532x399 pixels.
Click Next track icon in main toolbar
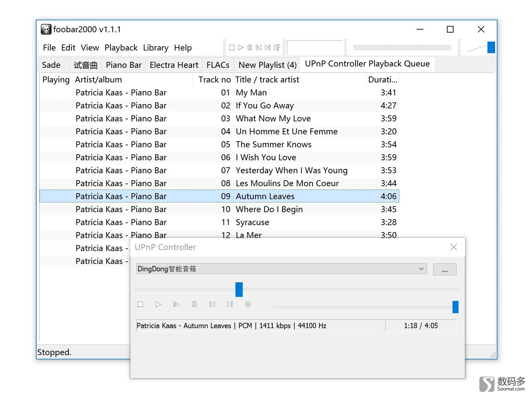point(268,48)
